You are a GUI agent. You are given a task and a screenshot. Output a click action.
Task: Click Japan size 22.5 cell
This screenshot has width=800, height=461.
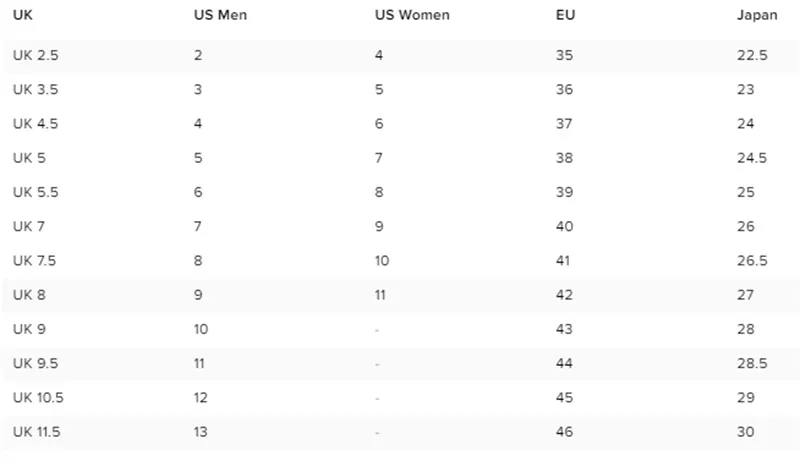coord(752,55)
